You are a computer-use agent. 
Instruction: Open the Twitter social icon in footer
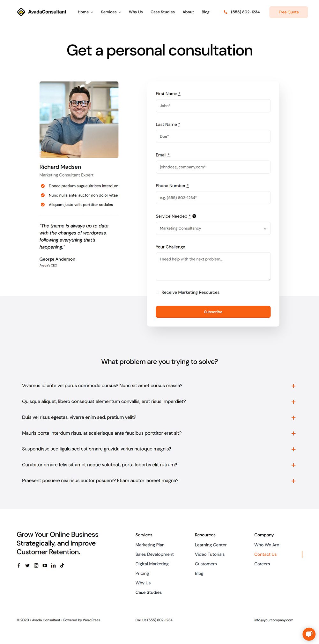point(27,565)
